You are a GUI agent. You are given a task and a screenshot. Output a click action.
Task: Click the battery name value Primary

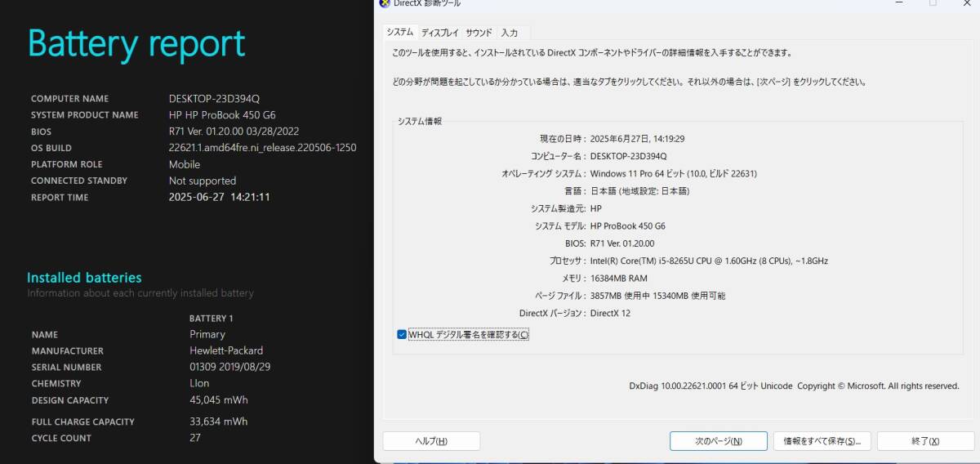click(207, 334)
